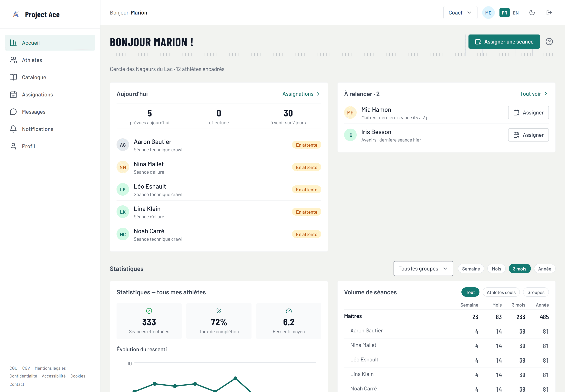
Task: Open Catalogue via its book icon
Action: (x=13, y=77)
